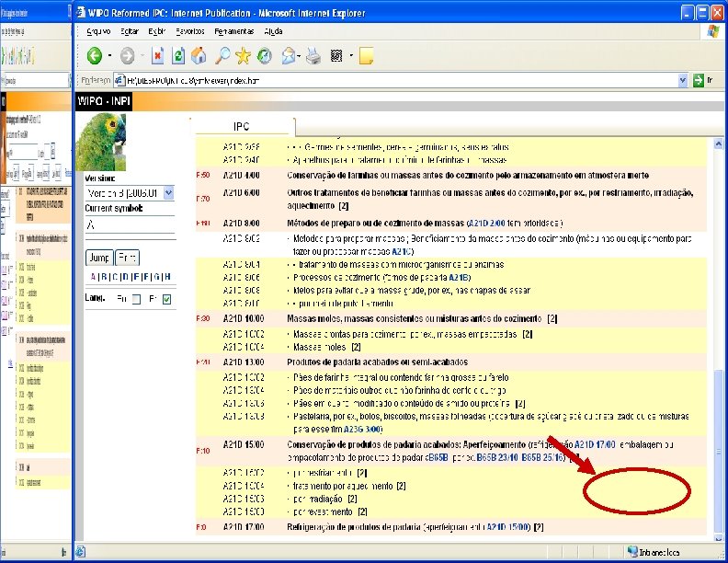Click the content vertical scrollbar thumb

[718, 451]
